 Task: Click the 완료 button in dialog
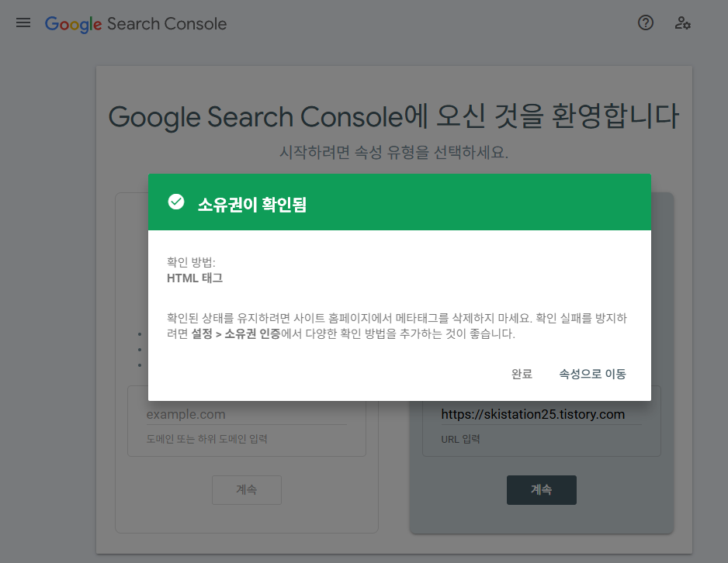(x=522, y=374)
